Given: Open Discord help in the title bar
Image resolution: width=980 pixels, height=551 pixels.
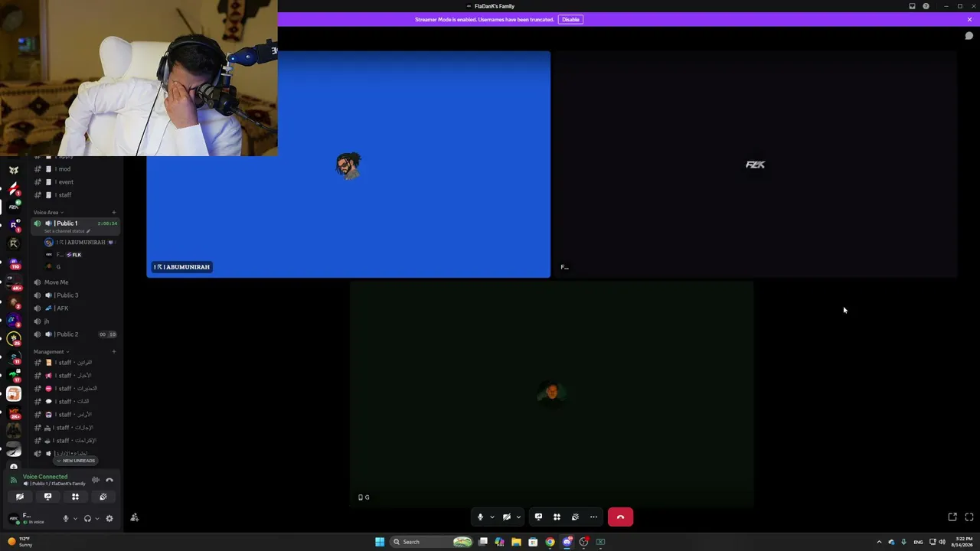Looking at the screenshot, I should coord(926,6).
